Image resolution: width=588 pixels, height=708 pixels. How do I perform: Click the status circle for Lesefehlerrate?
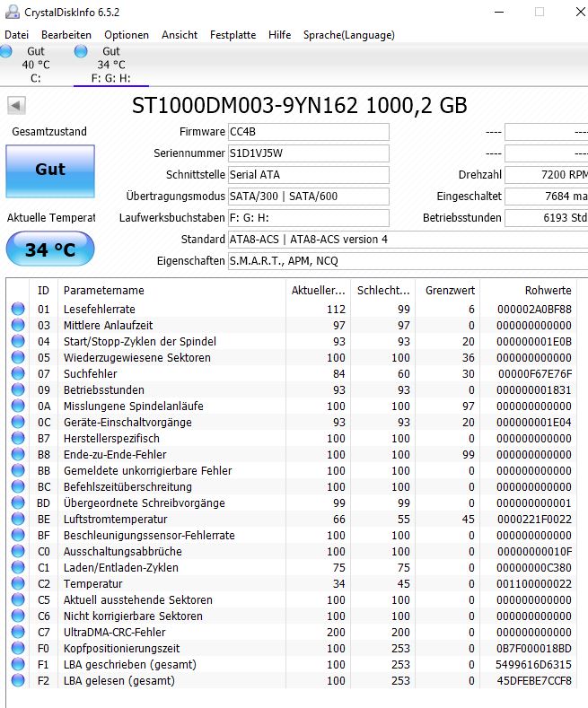(18, 309)
